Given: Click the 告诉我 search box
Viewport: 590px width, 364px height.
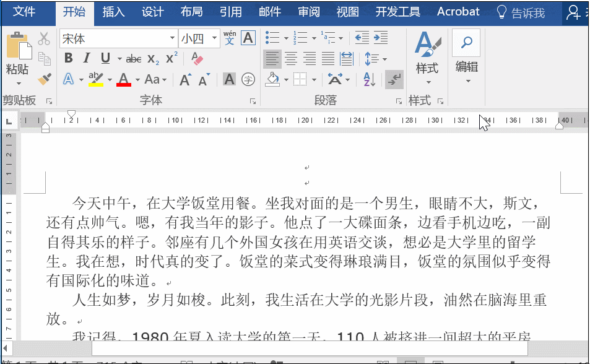Looking at the screenshot, I should pyautogui.click(x=521, y=12).
